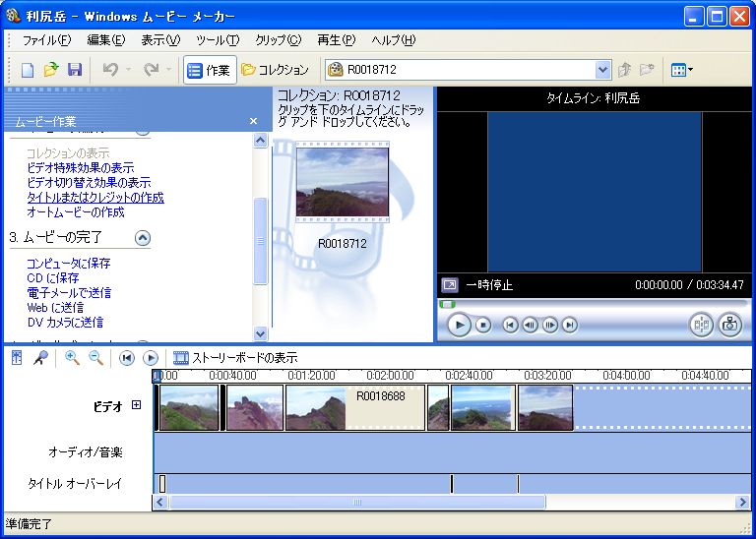This screenshot has width=756, height=539.
Task: Save the project with the floppy icon
Action: (x=74, y=70)
